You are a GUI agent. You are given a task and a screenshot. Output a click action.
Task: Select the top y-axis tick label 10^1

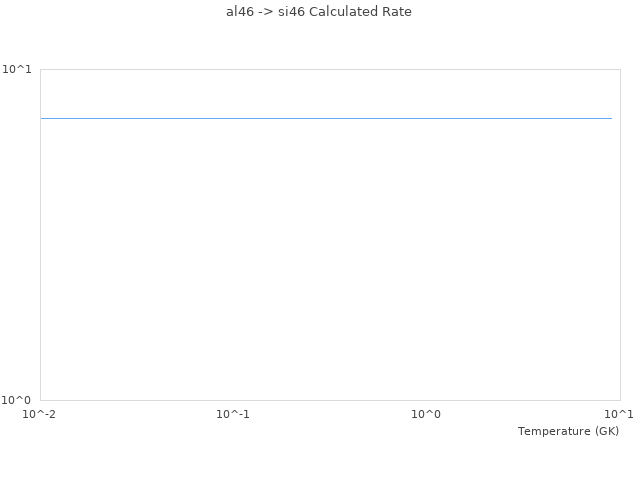(17, 69)
